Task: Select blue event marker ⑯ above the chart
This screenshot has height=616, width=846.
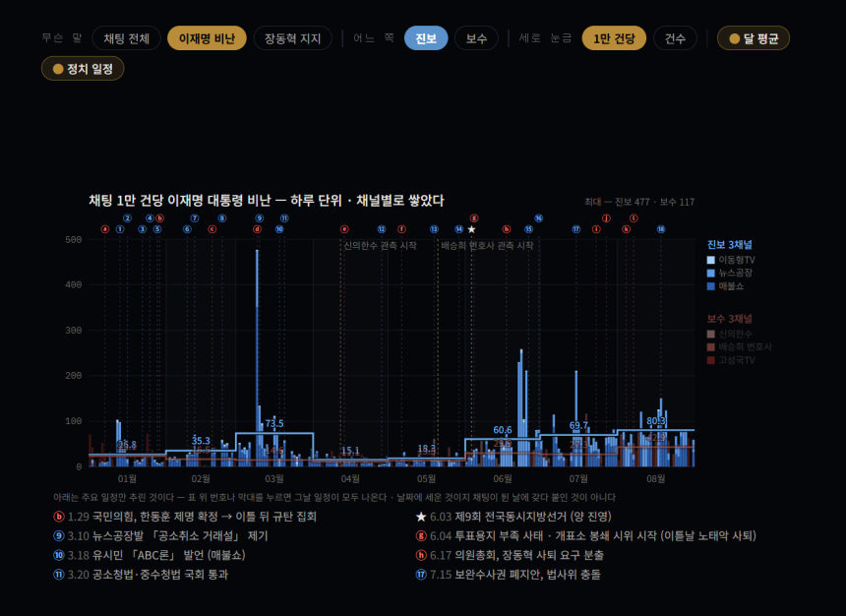Action: point(538,218)
